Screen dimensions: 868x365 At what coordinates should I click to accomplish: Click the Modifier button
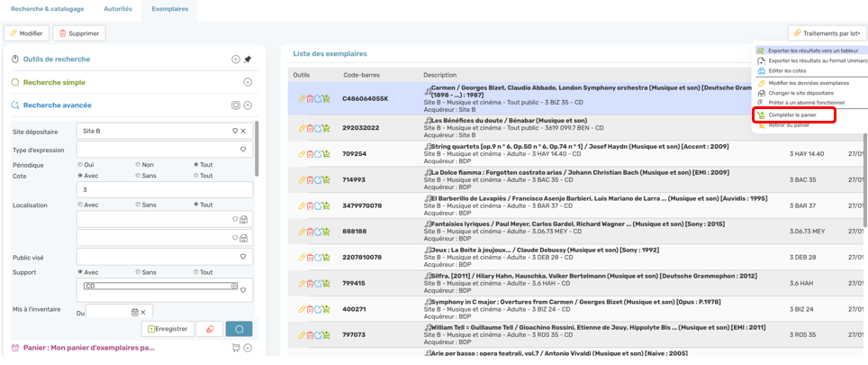pyautogui.click(x=27, y=33)
